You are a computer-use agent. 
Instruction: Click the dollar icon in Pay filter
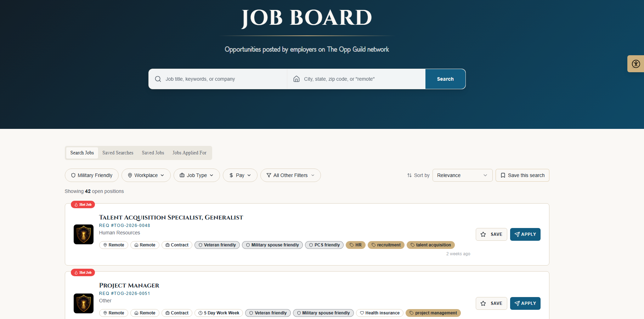[x=231, y=175]
